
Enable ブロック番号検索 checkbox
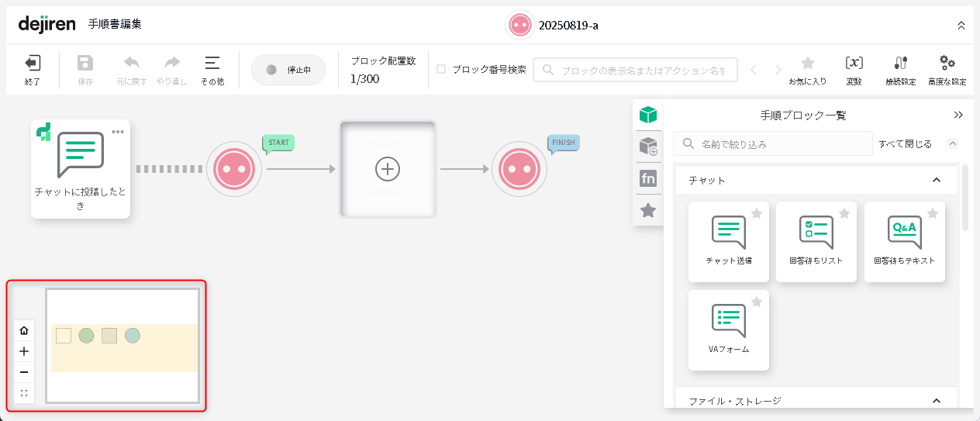(441, 69)
